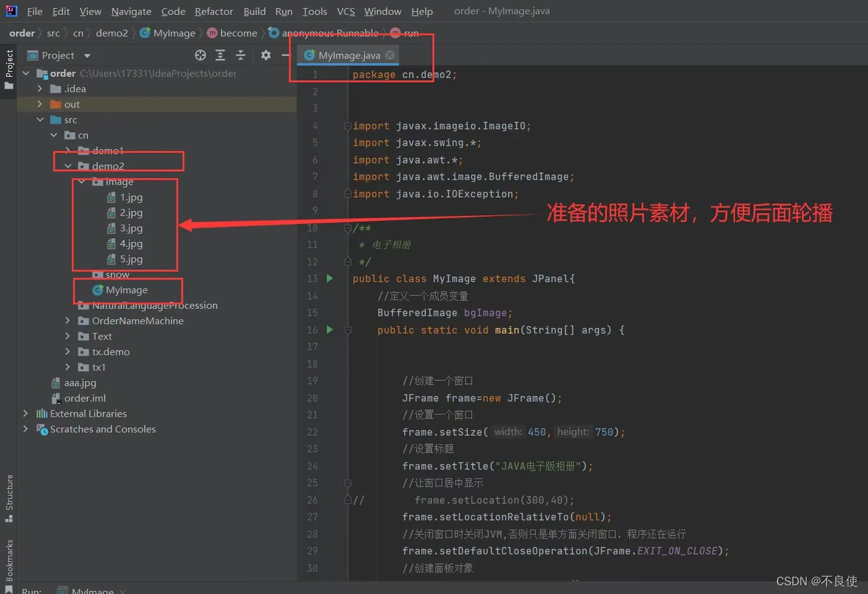Toggle the Structure side tool window button
This screenshot has width=868, height=594.
point(9,498)
